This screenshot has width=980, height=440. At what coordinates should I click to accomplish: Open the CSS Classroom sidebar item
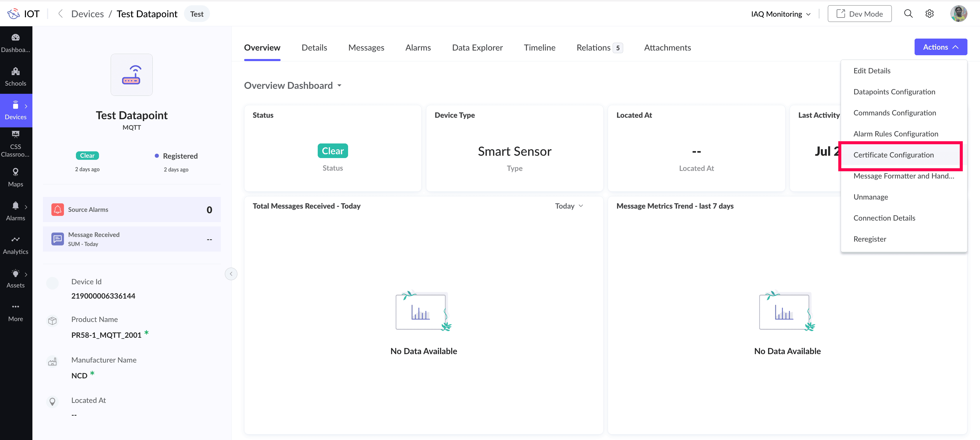coord(15,144)
